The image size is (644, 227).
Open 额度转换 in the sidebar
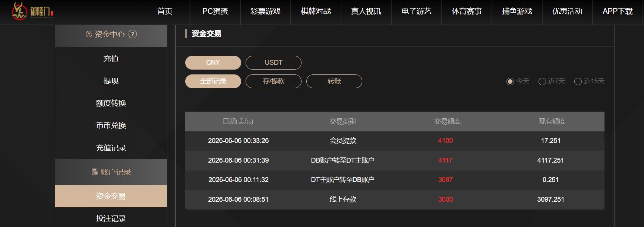point(111,103)
